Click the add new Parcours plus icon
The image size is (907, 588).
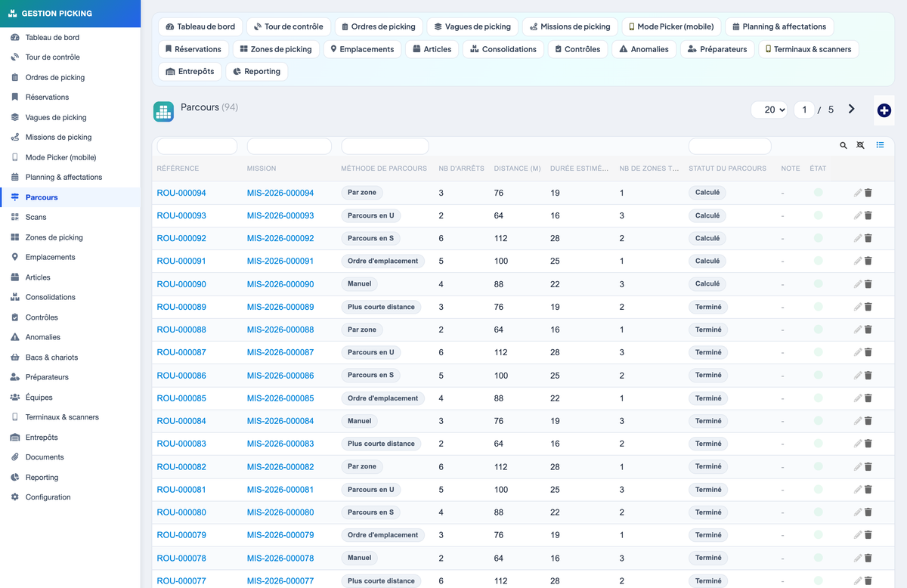click(x=884, y=110)
